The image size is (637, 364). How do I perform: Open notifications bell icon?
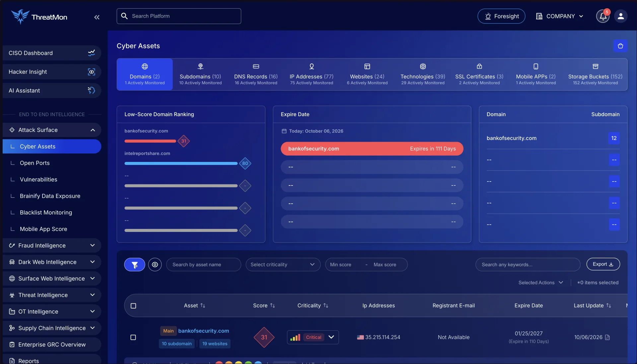(603, 16)
